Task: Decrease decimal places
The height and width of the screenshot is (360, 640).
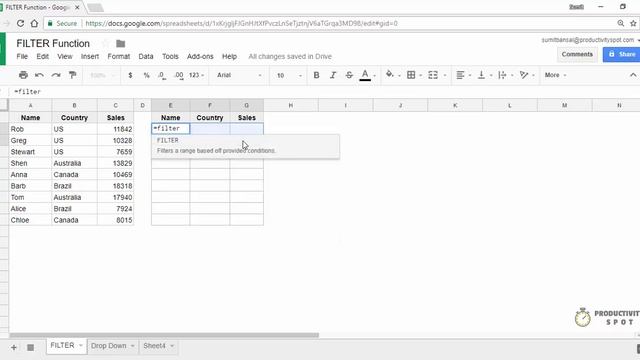Action: [x=162, y=75]
